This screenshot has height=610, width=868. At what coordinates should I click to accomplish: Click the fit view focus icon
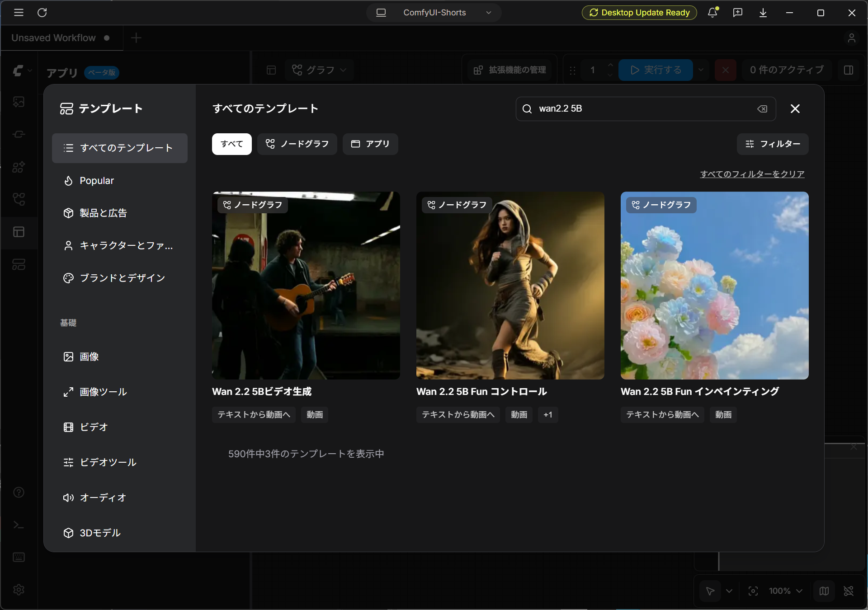tap(753, 591)
